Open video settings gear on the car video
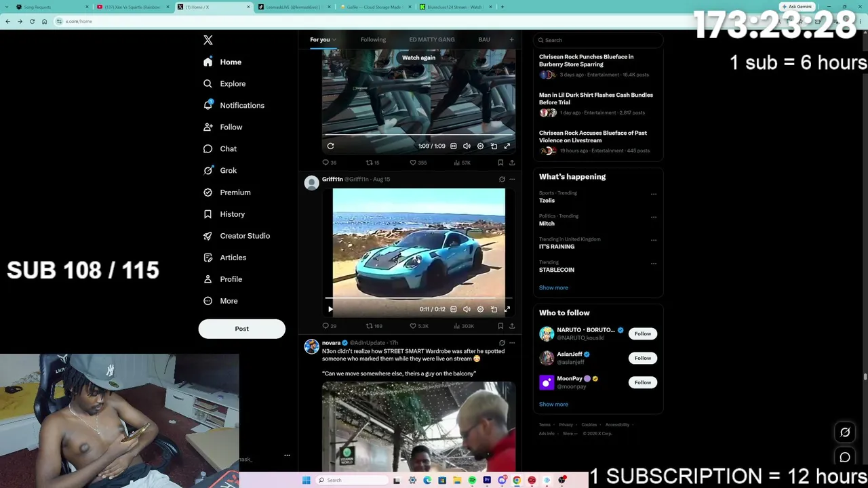This screenshot has height=488, width=868. 480,309
